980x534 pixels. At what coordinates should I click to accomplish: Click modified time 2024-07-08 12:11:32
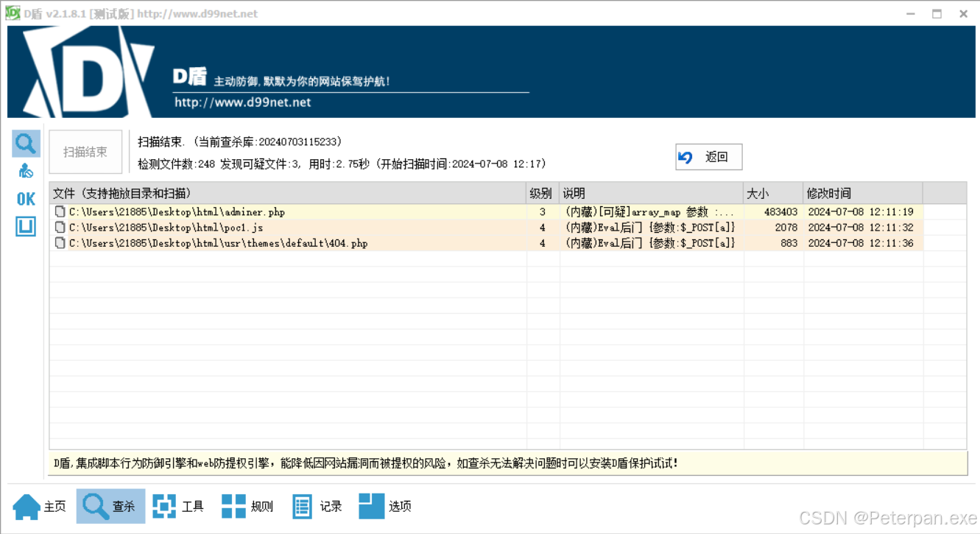coord(861,228)
